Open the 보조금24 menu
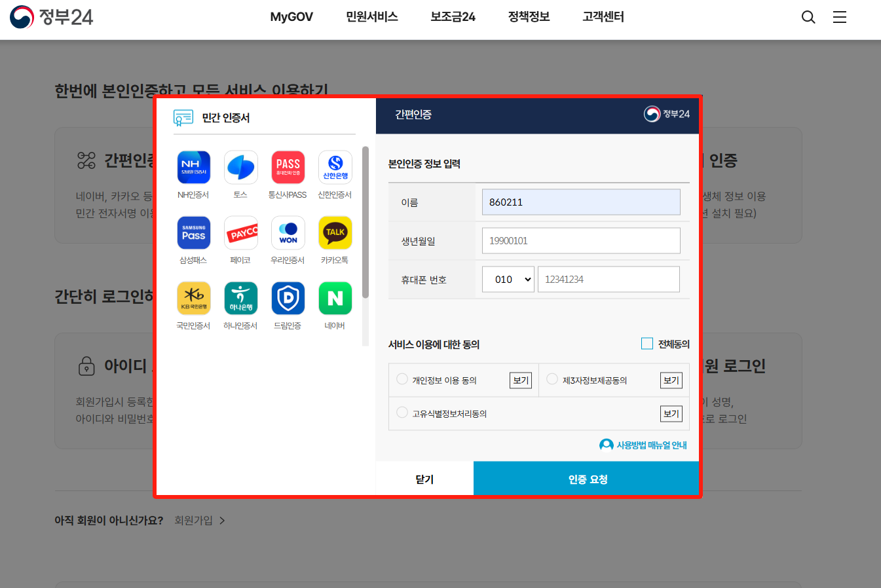This screenshot has width=881, height=588. [x=453, y=17]
